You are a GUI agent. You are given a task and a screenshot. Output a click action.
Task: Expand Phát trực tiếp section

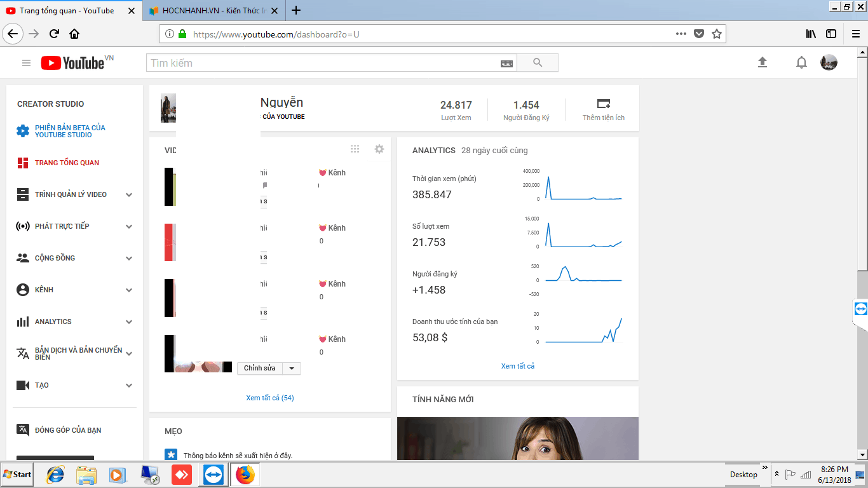click(129, 226)
